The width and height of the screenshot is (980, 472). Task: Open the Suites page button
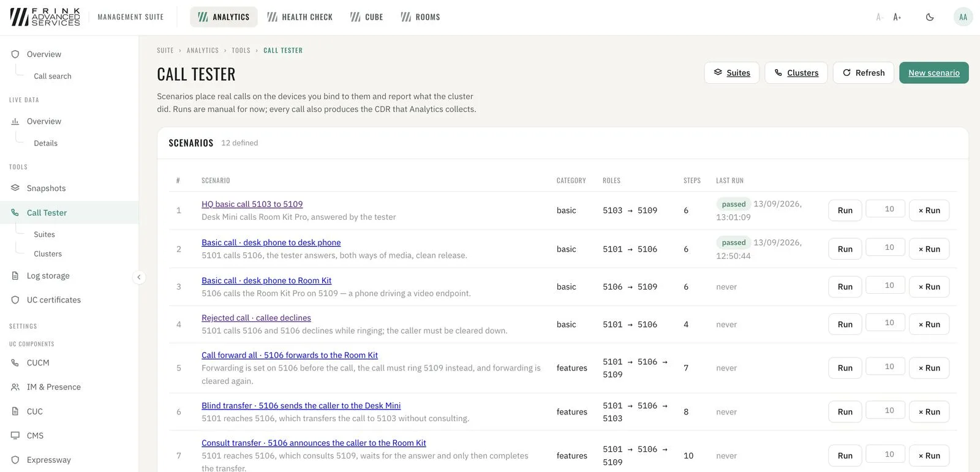point(731,73)
